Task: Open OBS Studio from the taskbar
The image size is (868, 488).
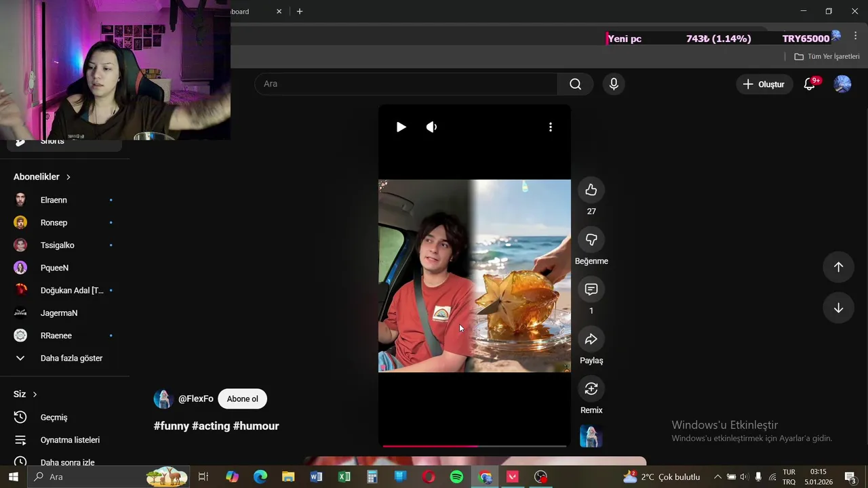Action: pos(540,476)
